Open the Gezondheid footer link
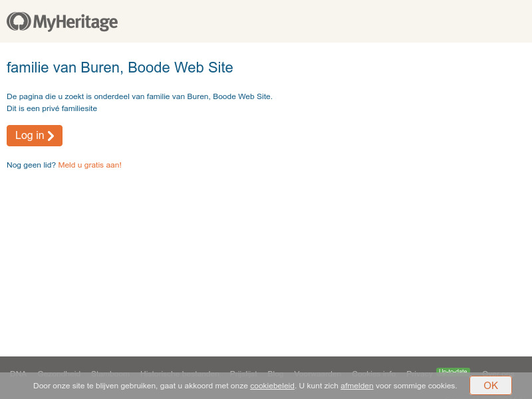This screenshot has width=532, height=399. click(59, 374)
